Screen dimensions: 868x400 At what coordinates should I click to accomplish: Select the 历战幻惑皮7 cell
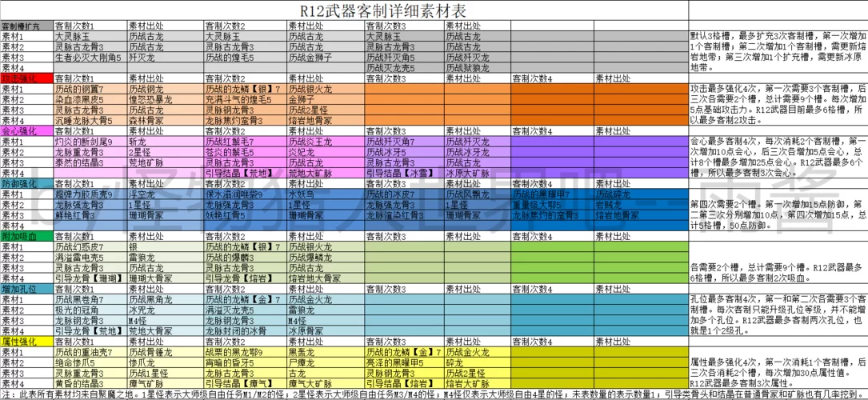pyautogui.click(x=90, y=246)
